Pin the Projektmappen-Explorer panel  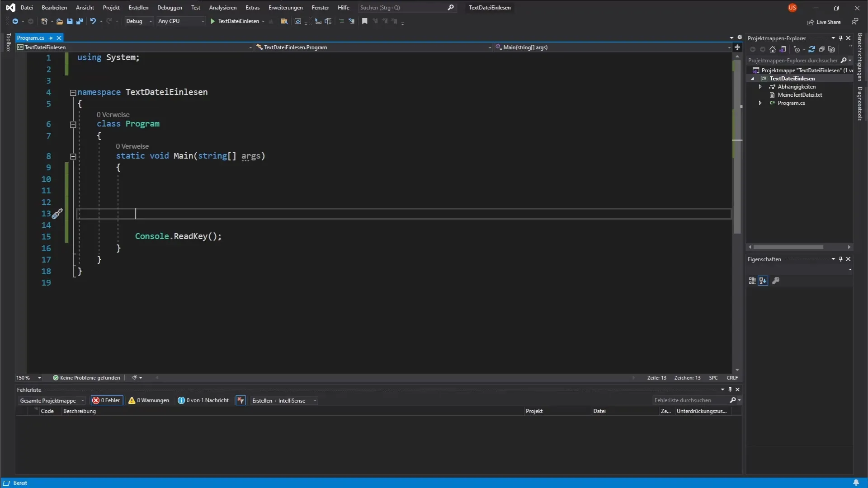[841, 38]
